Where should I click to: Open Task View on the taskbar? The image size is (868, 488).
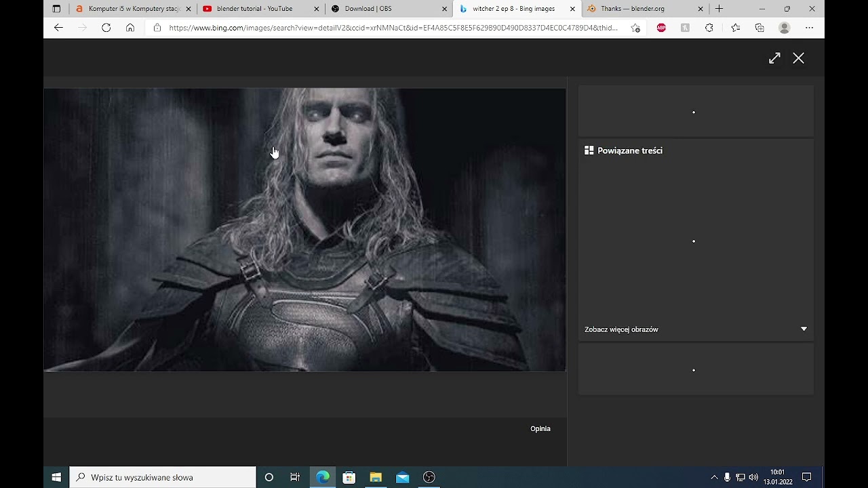click(x=295, y=477)
